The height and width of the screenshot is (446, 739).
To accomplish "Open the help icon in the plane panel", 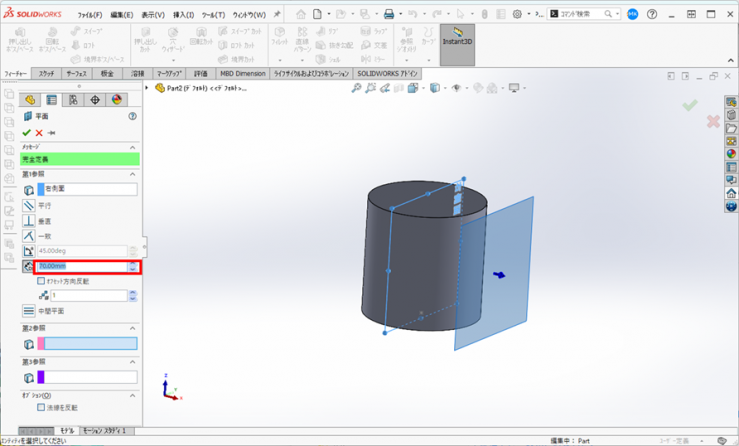I will (132, 117).
